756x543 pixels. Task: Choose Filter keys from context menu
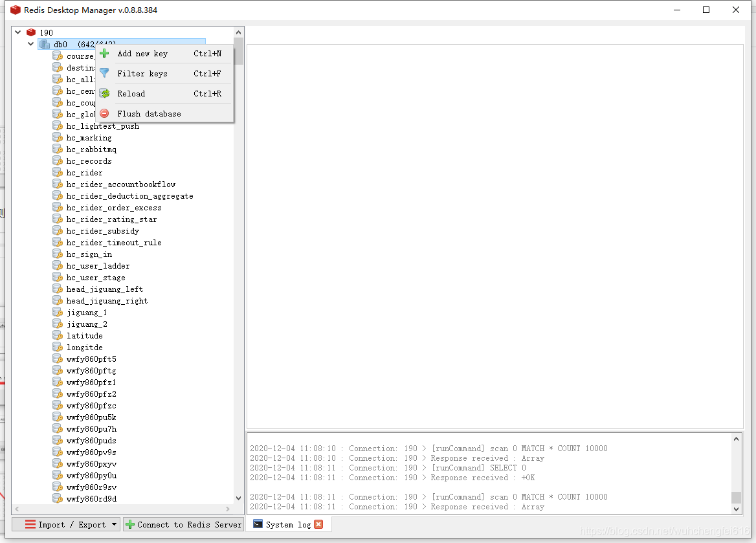tap(166, 73)
